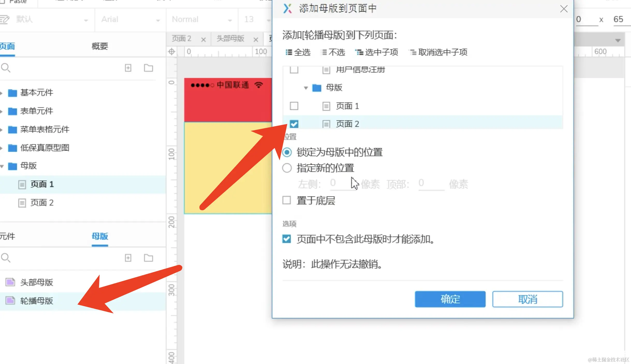Click the 确定 button
Viewport: 631px width, 364px height.
click(x=450, y=299)
